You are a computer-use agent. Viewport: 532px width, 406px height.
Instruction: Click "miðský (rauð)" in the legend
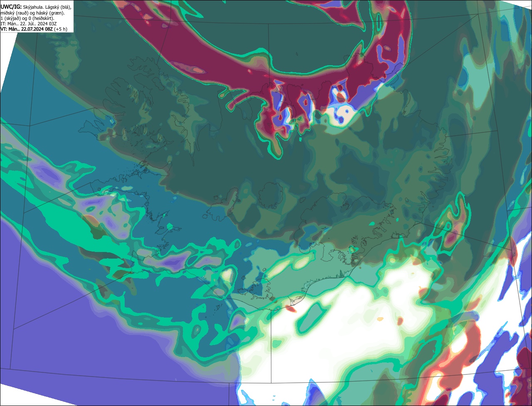point(15,13)
